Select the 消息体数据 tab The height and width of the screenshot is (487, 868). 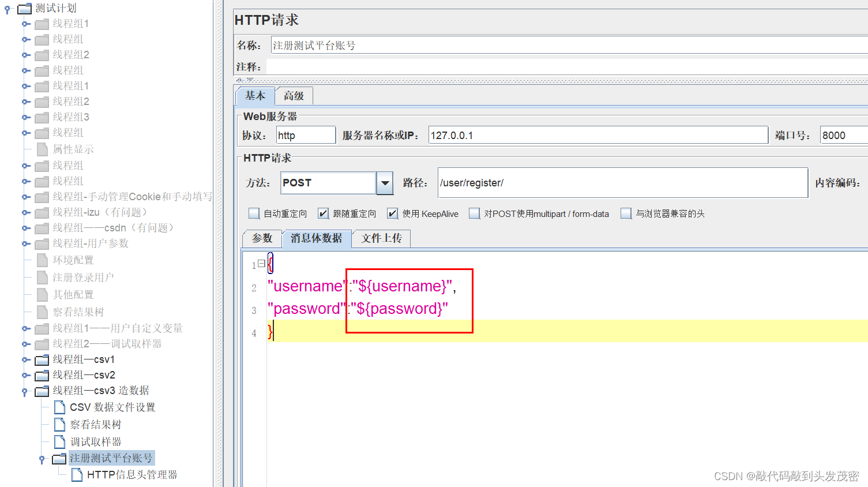(316, 238)
